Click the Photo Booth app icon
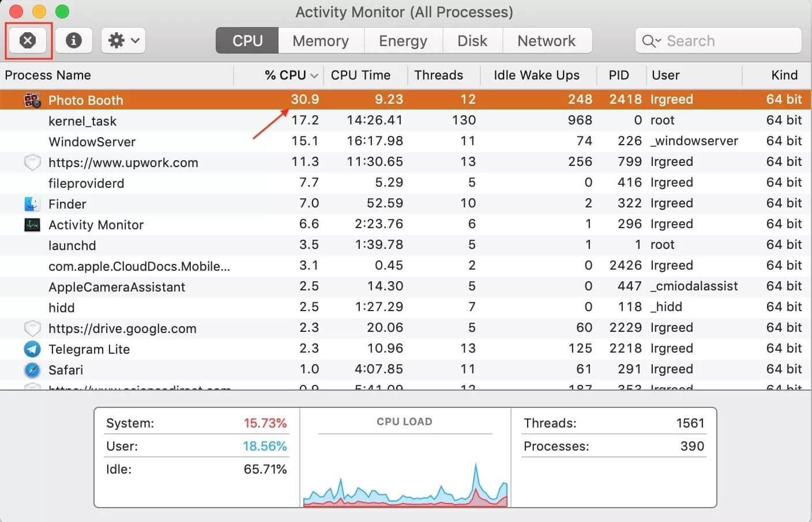The height and width of the screenshot is (522, 812). click(x=32, y=100)
